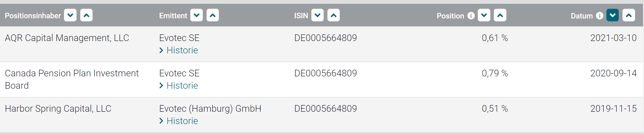Click the active Datum descending sort button

(613, 15)
